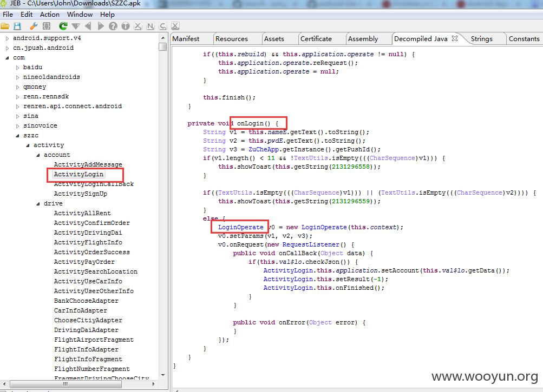Screen dimensions: 543x392
Task: Switch to the Manifest tab
Action: click(186, 39)
